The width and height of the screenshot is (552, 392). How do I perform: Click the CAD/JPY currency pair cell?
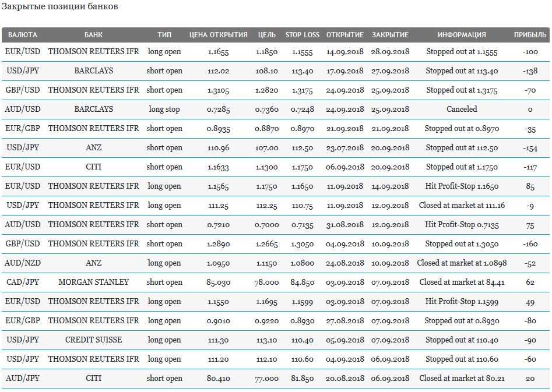pyautogui.click(x=23, y=282)
